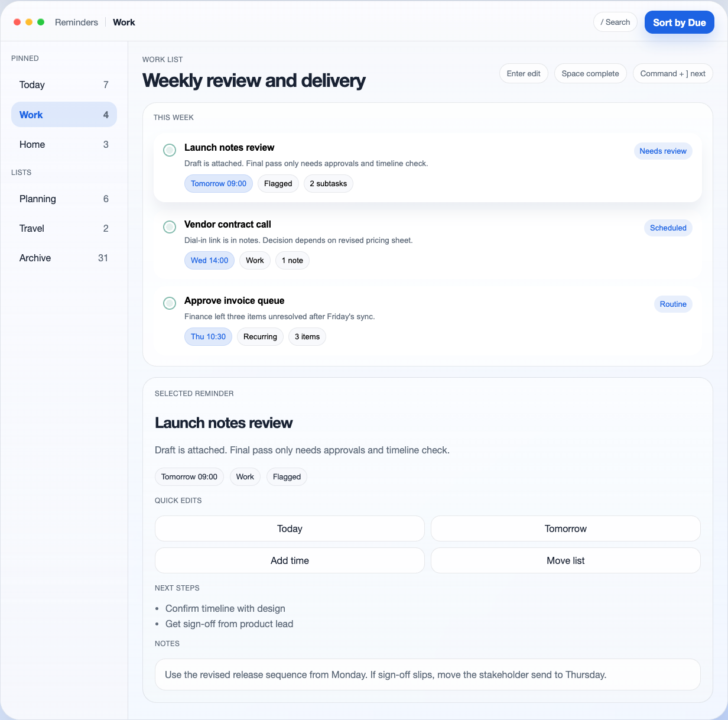The image size is (728, 720).
Task: Open the Planning list
Action: (x=63, y=199)
